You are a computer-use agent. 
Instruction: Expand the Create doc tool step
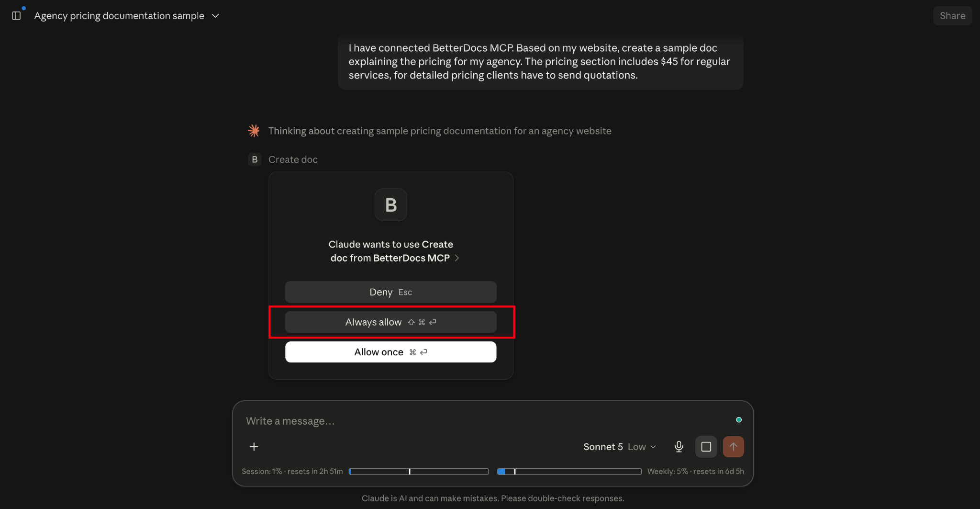click(293, 159)
